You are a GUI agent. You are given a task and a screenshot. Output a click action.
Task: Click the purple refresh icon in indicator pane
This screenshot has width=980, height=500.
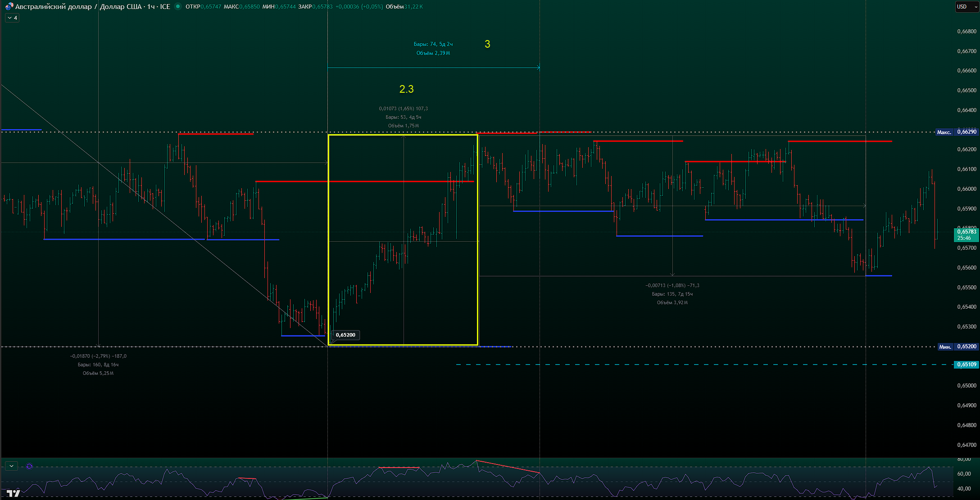pyautogui.click(x=29, y=466)
